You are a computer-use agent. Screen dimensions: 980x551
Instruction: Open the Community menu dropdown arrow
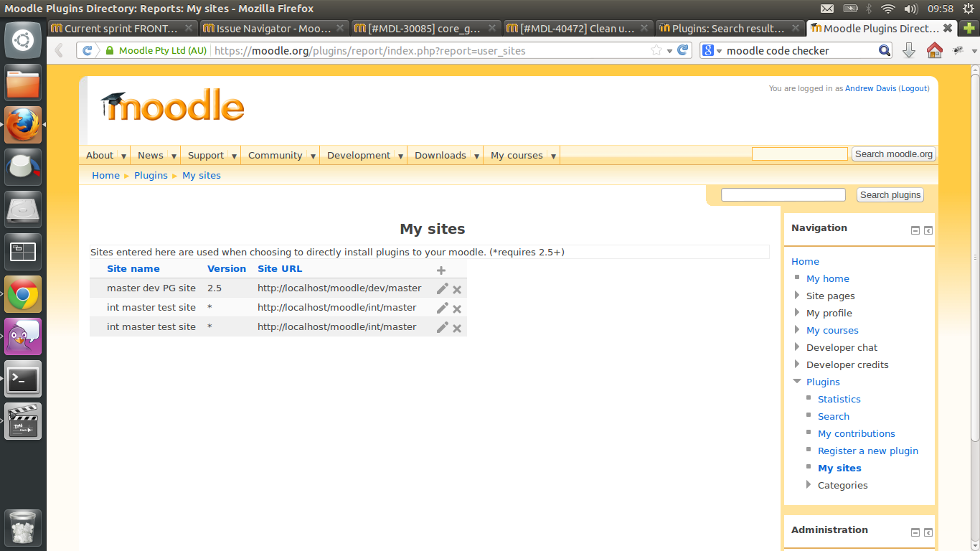[x=314, y=156]
